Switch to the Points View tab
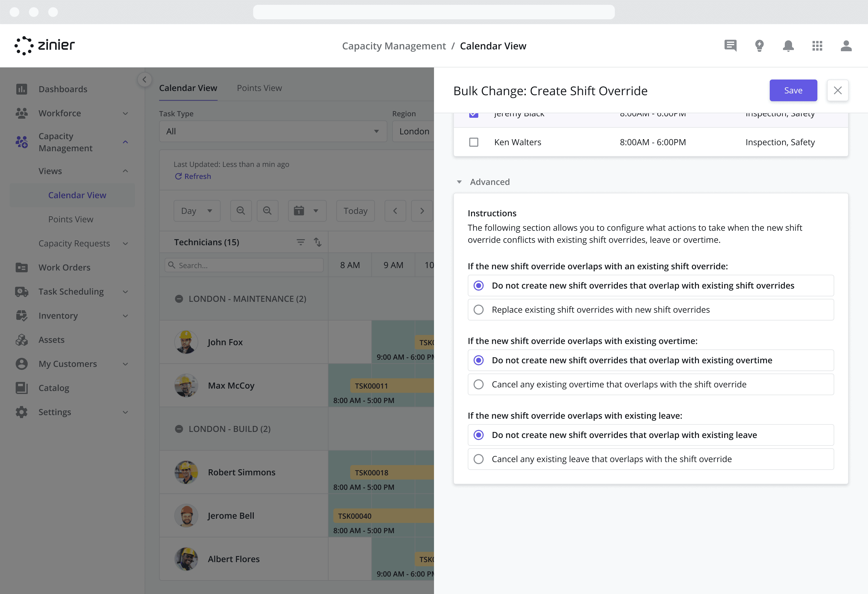868x594 pixels. [x=259, y=88]
